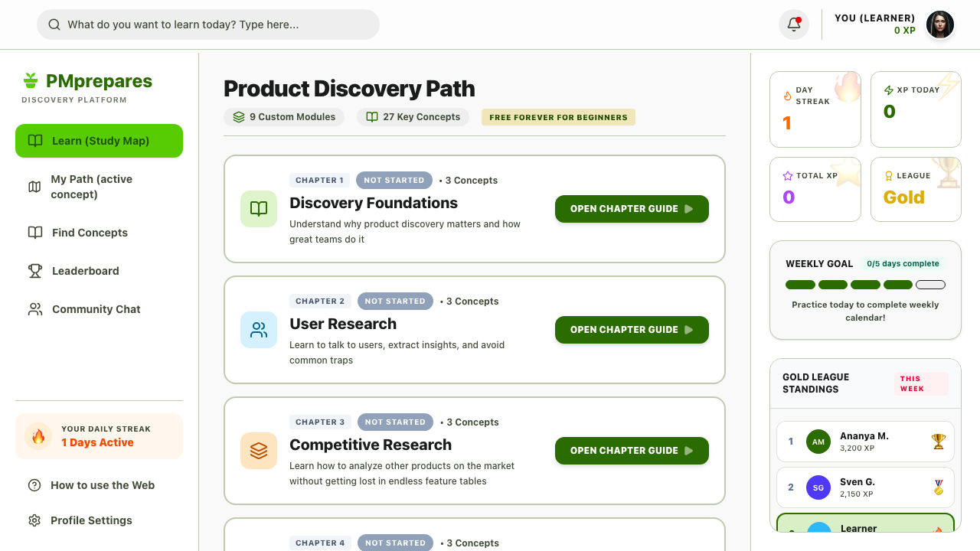Click the notification bell icon

tap(794, 24)
